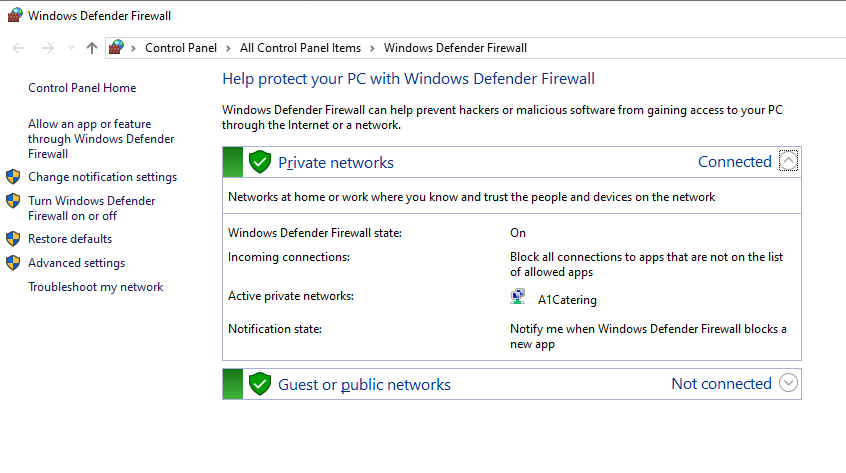Collapse the Private networks section chevron
Image resolution: width=846 pixels, height=473 pixels.
tap(788, 161)
